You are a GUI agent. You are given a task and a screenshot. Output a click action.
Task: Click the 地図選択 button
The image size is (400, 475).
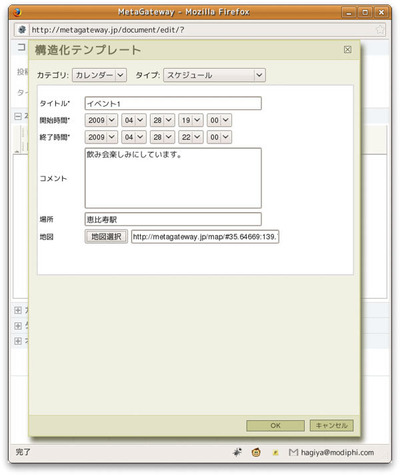pyautogui.click(x=106, y=237)
